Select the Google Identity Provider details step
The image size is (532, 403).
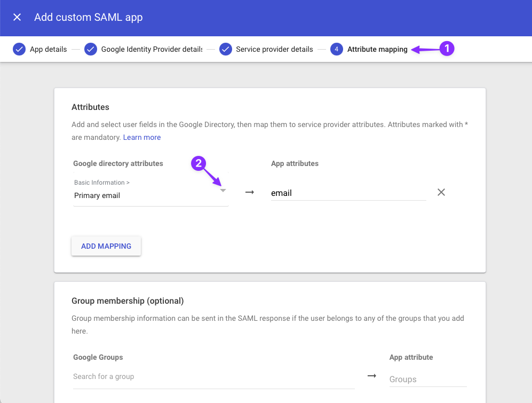pos(150,49)
